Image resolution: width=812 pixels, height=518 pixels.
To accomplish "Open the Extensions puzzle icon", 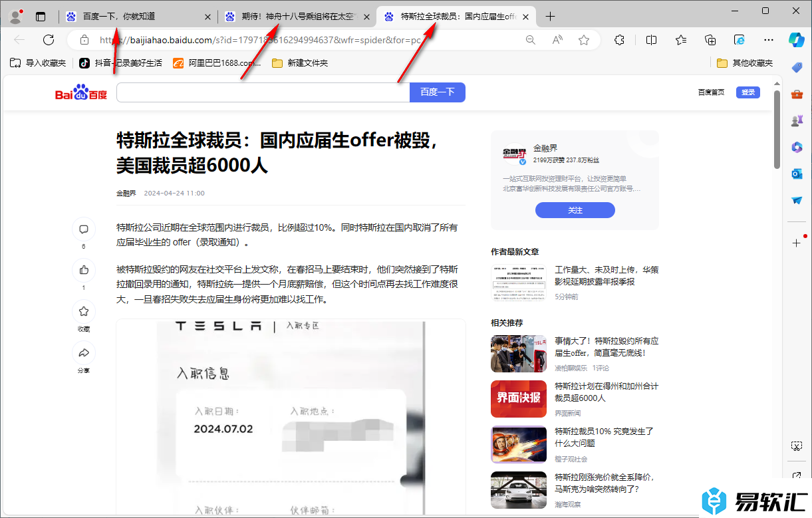I will 619,40.
